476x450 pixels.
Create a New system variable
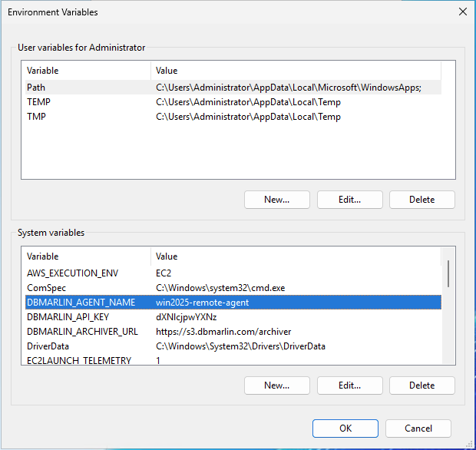[276, 385]
